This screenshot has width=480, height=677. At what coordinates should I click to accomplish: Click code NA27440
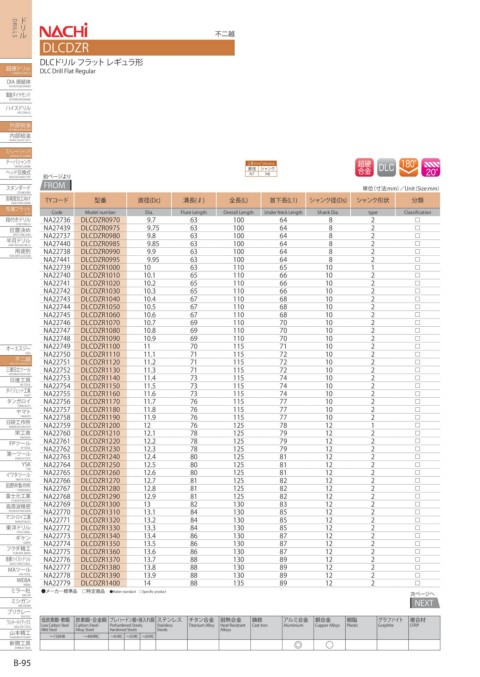tap(57, 244)
